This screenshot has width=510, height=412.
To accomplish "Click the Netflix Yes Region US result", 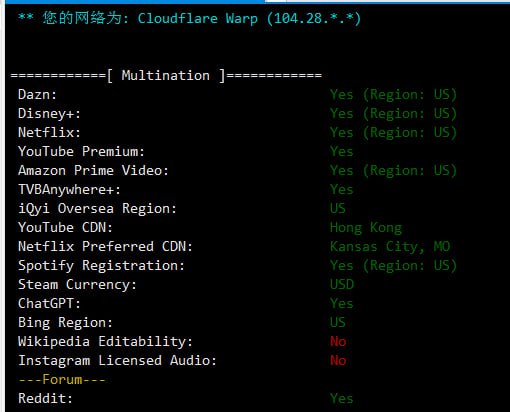I will click(393, 133).
